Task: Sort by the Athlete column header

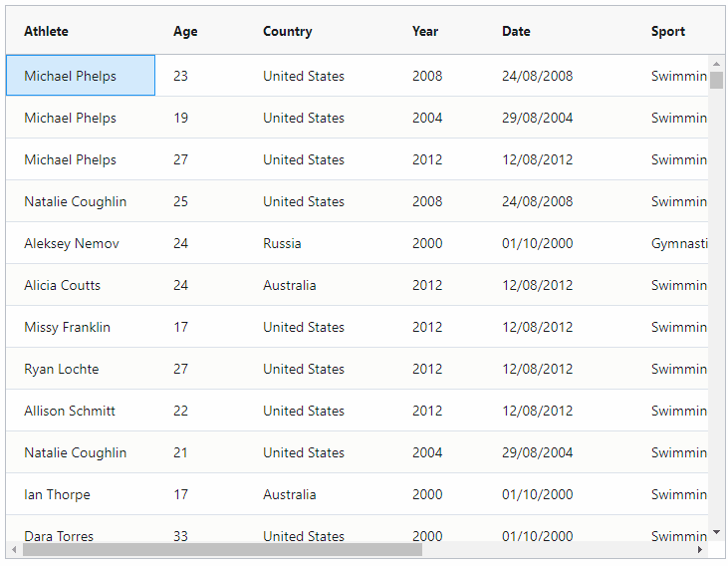Action: (x=47, y=31)
